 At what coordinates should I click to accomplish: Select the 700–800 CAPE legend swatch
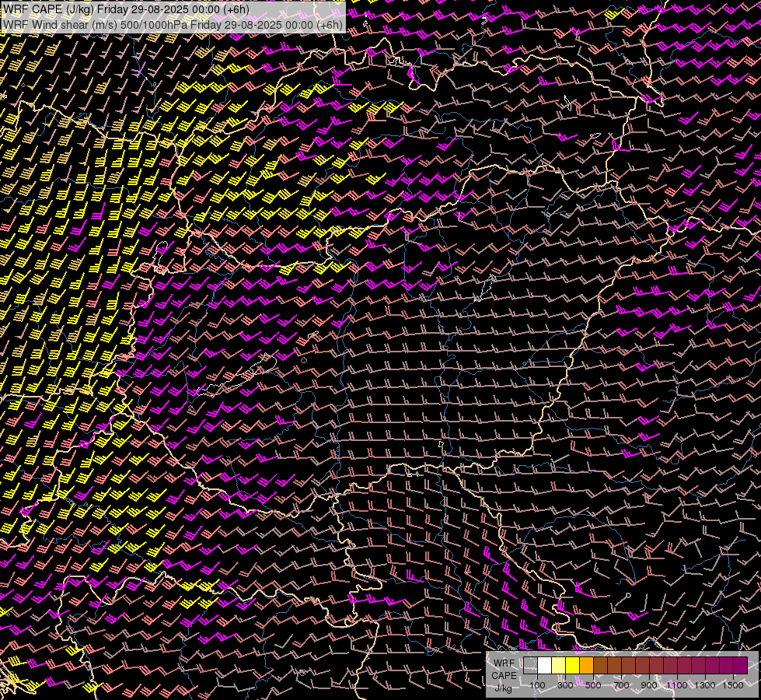pyautogui.click(x=629, y=665)
